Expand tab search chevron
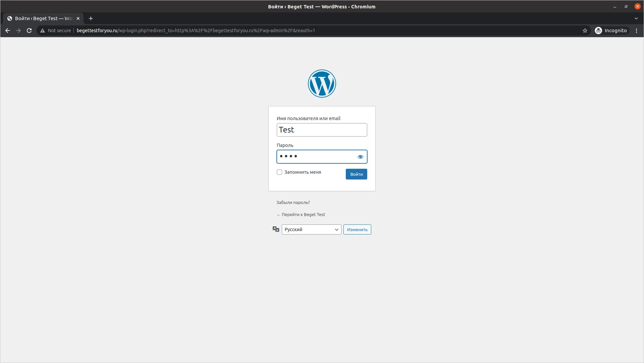The image size is (644, 363). pos(636,18)
